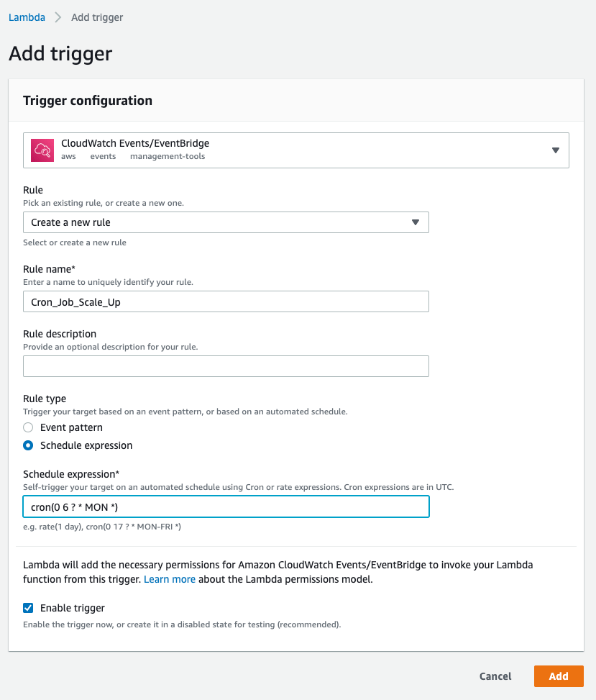Click the Trigger configuration heading

[88, 101]
